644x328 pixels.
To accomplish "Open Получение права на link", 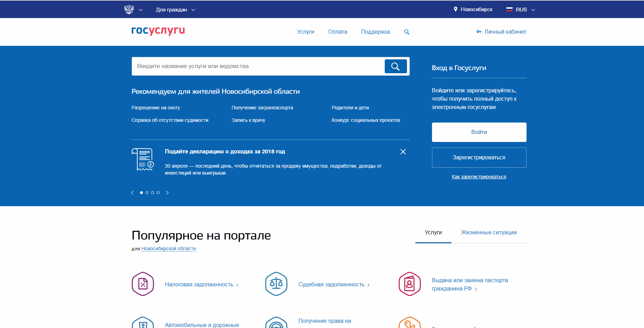I will click(x=325, y=321).
